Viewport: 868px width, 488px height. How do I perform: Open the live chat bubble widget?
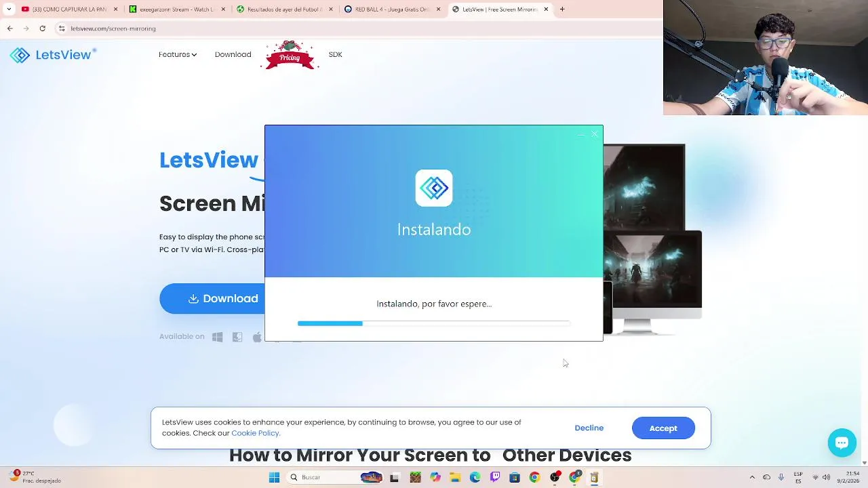tap(842, 443)
